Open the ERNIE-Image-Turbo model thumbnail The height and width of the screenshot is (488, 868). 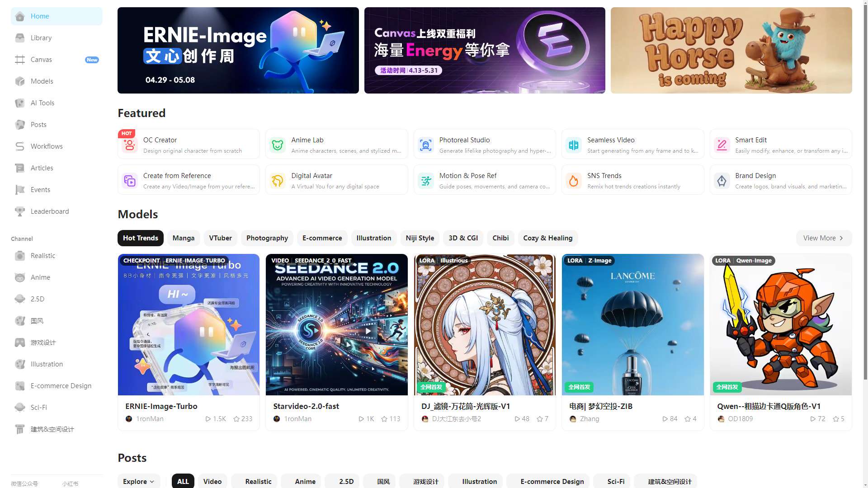pos(189,324)
